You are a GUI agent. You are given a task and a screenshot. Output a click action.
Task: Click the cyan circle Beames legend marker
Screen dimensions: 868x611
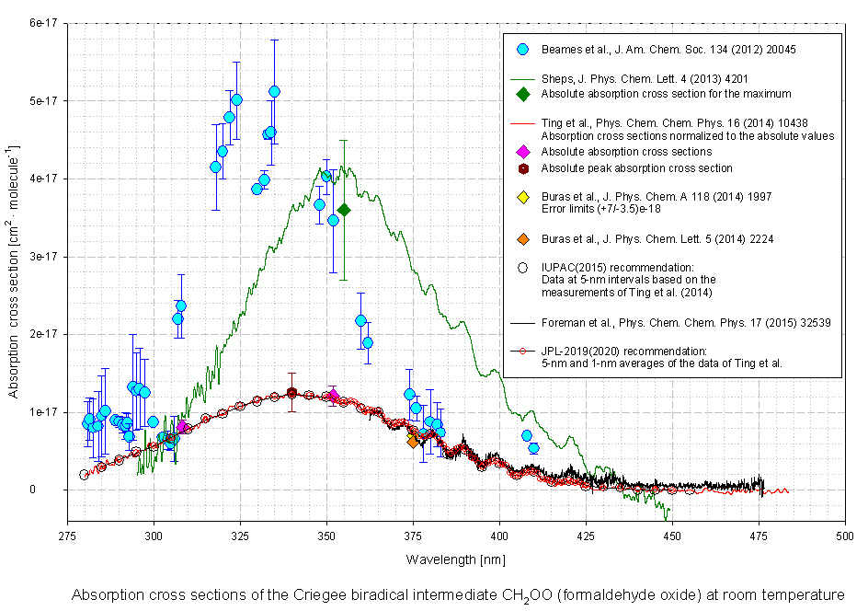522,49
